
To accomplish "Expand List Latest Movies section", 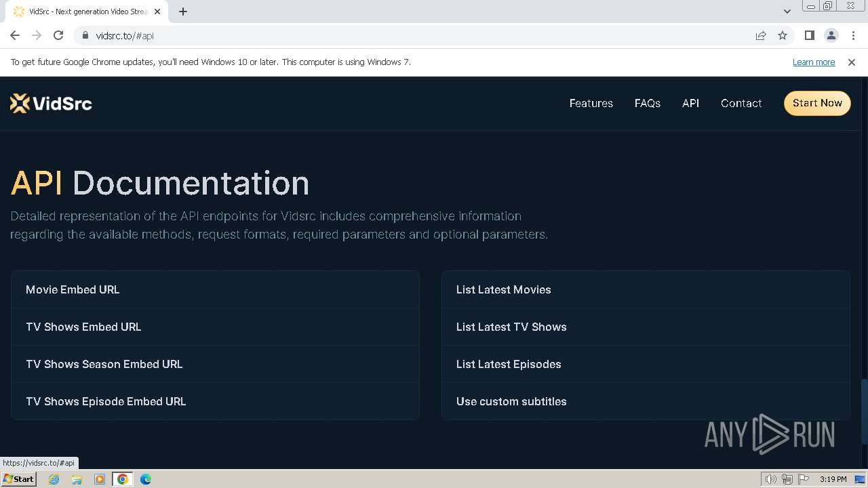I will [646, 289].
